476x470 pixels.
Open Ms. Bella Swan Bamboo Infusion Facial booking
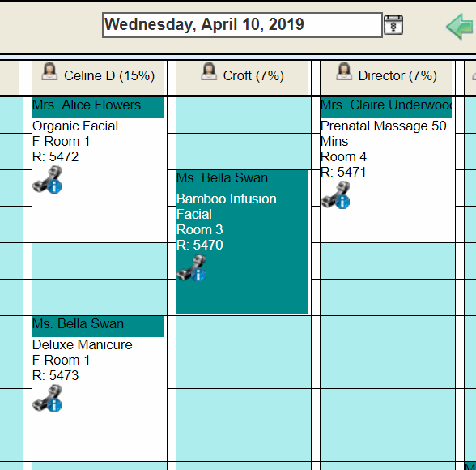(x=242, y=242)
